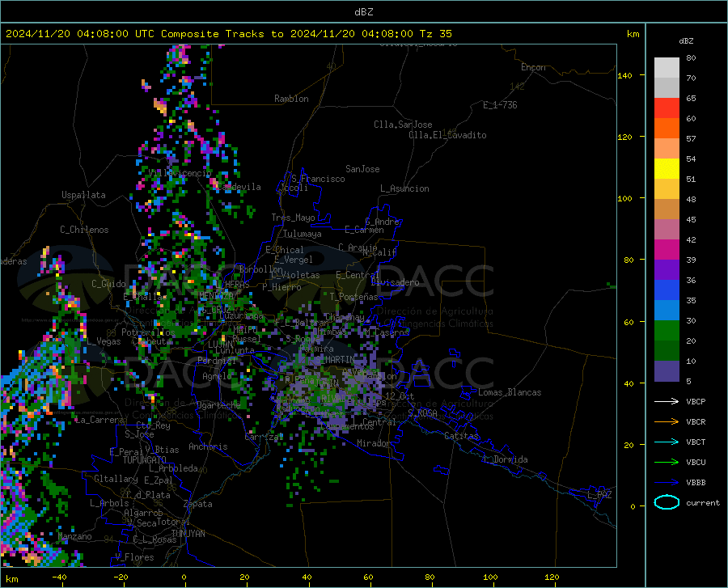Click the 'Villavicencio' map label
Image resolution: width=728 pixels, height=588 pixels.
click(x=180, y=173)
